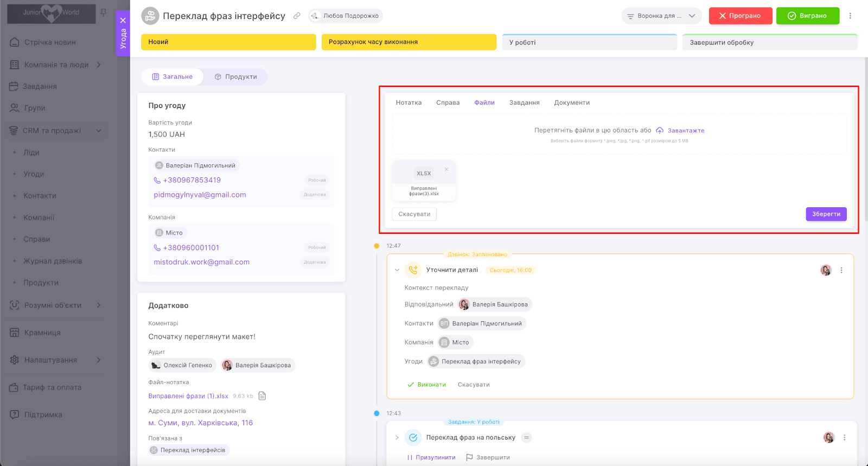Pause the task with Призупинити
Image resolution: width=868 pixels, height=466 pixels.
(431, 457)
